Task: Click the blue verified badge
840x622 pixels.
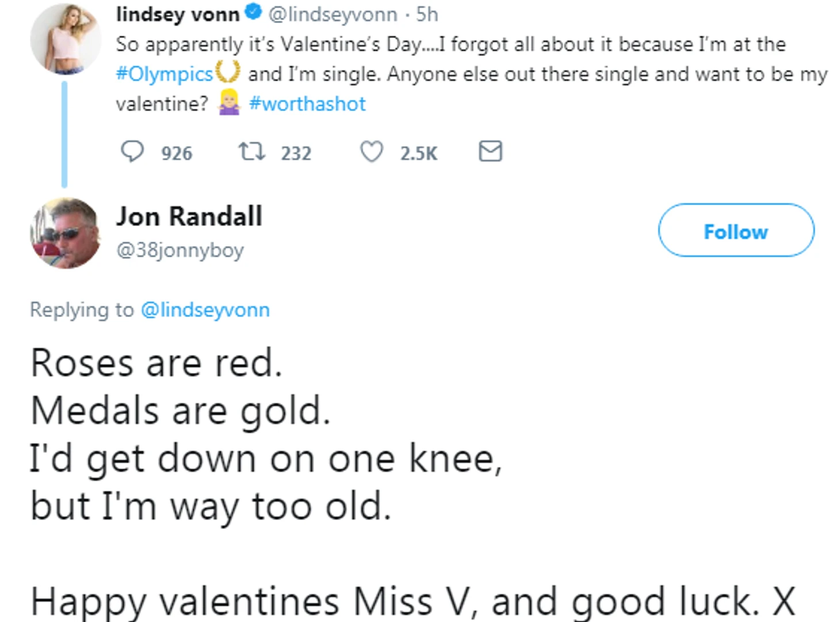Action: click(x=254, y=13)
